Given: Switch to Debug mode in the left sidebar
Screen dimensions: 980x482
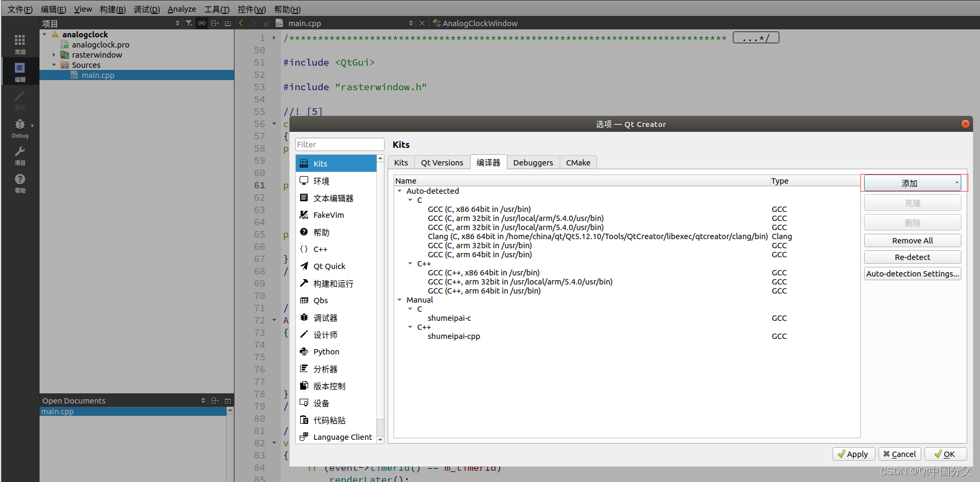Looking at the screenshot, I should 20,128.
